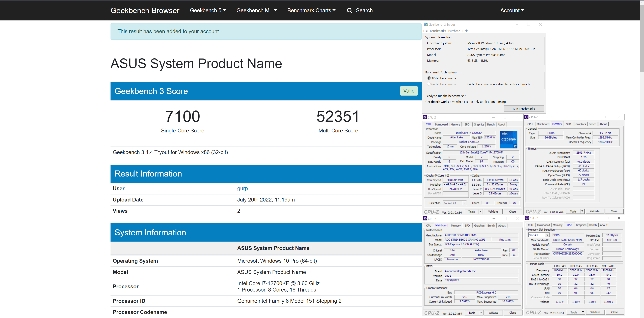Click the Code Name field Alder Lake
The width and height of the screenshot is (644, 318).
456,137
